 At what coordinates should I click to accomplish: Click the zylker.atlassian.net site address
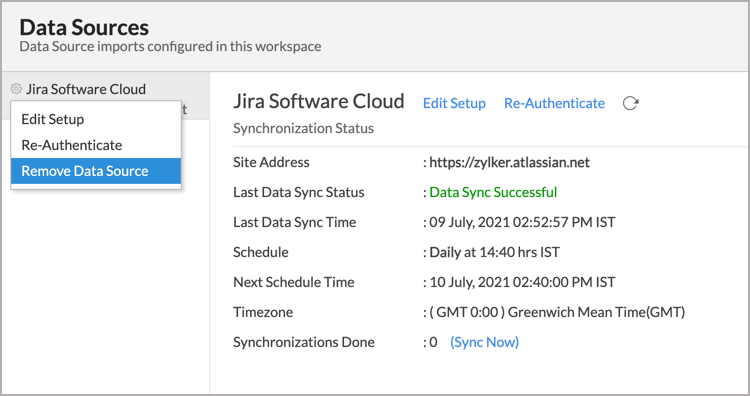click(509, 163)
